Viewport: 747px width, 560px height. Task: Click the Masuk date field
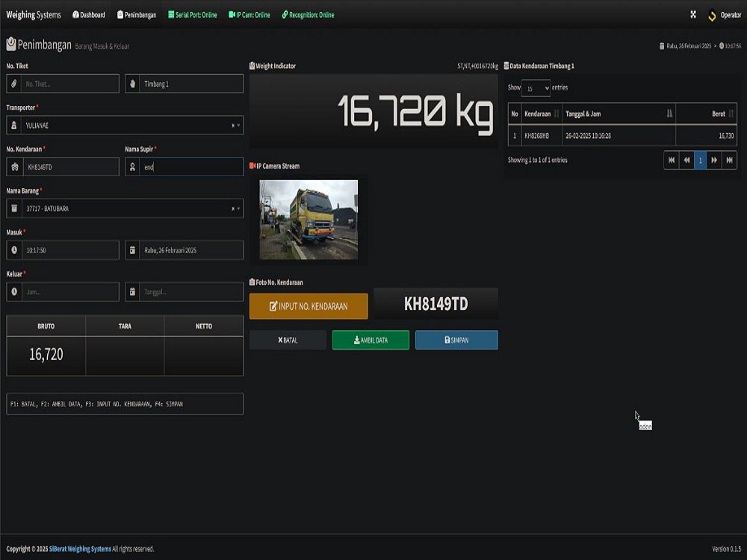[191, 250]
